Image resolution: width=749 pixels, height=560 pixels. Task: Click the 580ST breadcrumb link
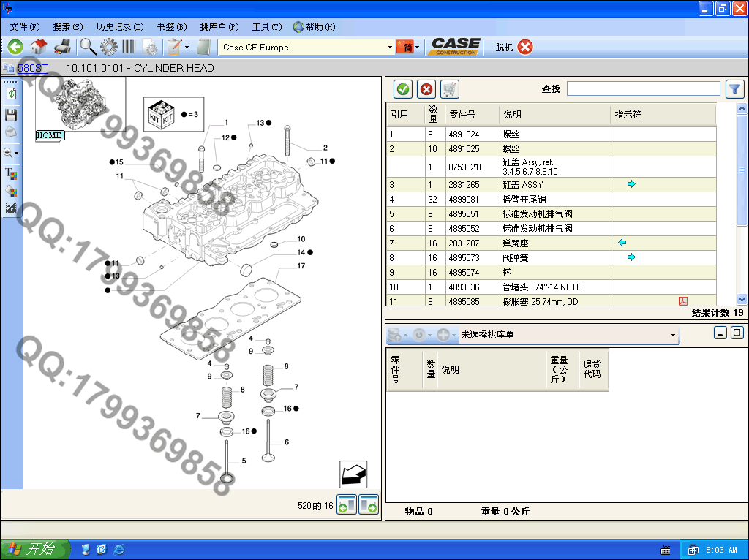coord(33,68)
